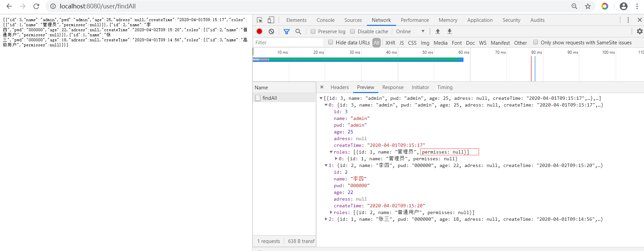Expand the roles array of 李四
Viewport: 644px width, 251px height.
(x=331, y=212)
